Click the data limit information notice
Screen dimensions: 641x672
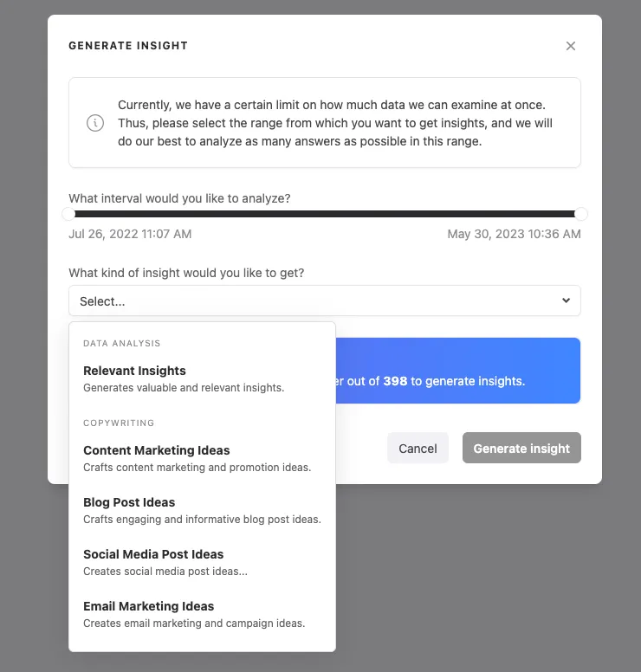coord(325,123)
